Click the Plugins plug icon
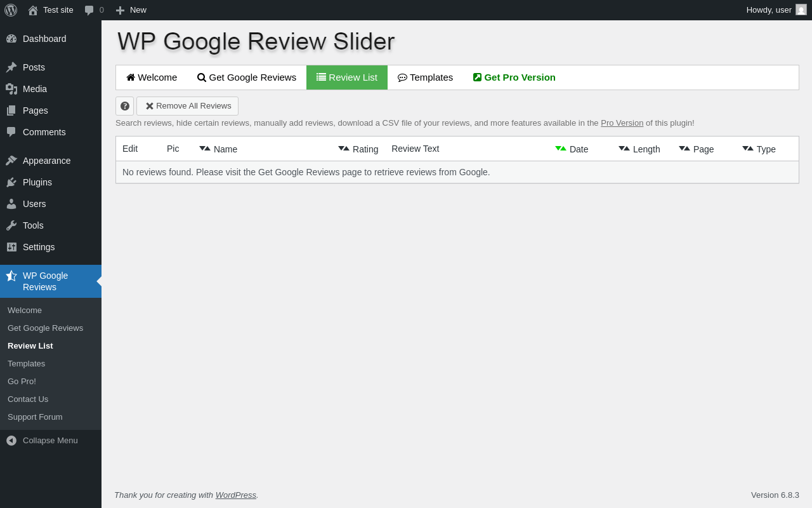 11,182
